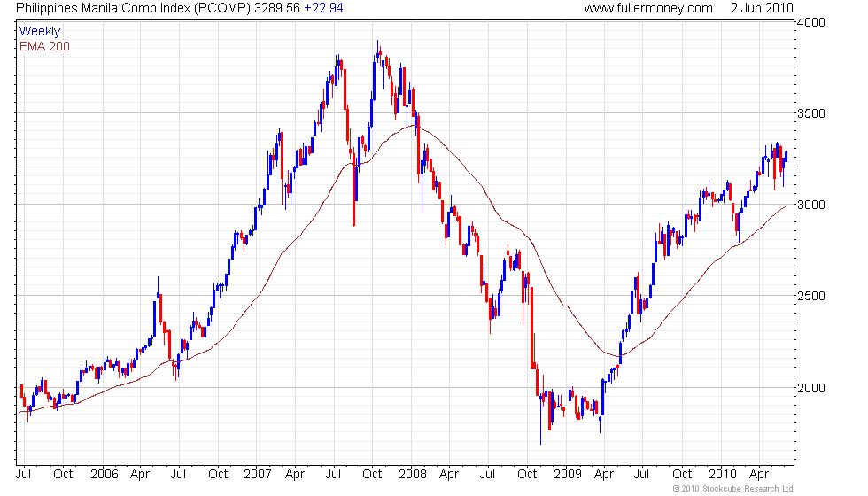Click the change value +22.94
The image size is (868, 496).
tap(323, 8)
